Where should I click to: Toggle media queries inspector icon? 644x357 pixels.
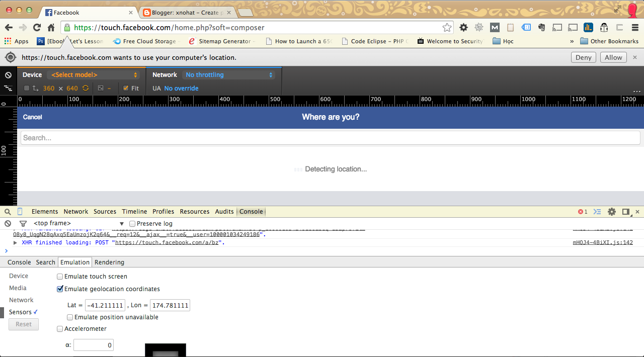point(8,88)
